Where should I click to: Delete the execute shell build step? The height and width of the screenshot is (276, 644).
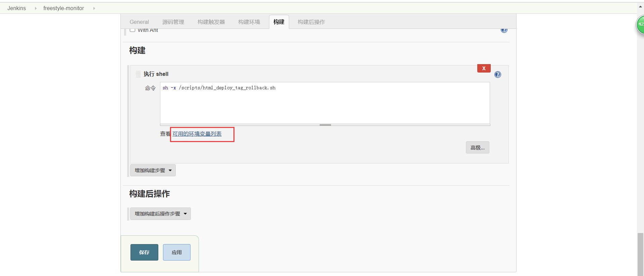tap(484, 68)
